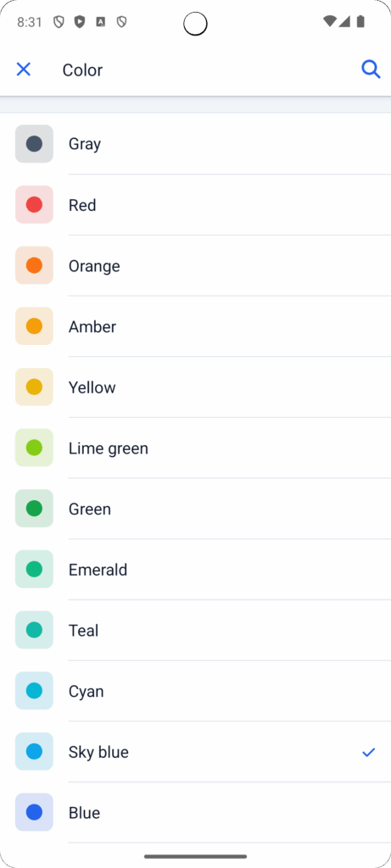Close the Color picker screen
Image resolution: width=391 pixels, height=868 pixels.
point(23,70)
